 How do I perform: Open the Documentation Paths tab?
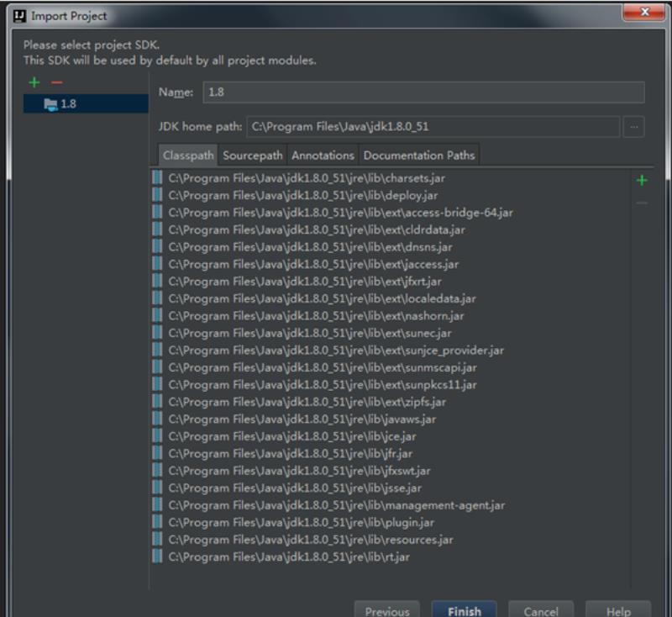[418, 156]
